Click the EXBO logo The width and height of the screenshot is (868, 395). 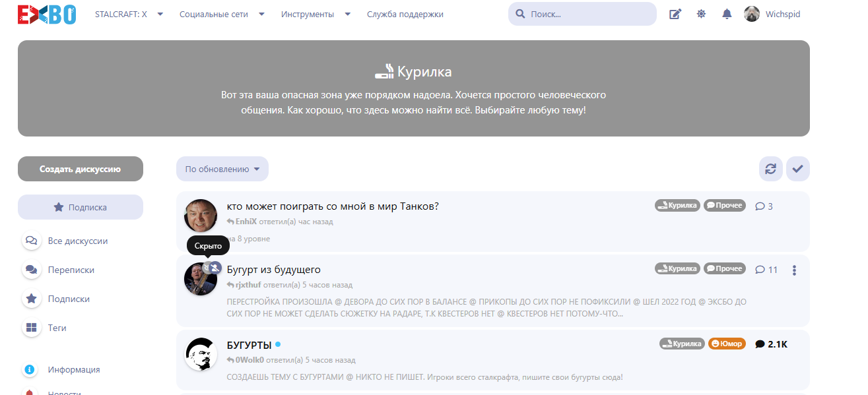coord(46,14)
